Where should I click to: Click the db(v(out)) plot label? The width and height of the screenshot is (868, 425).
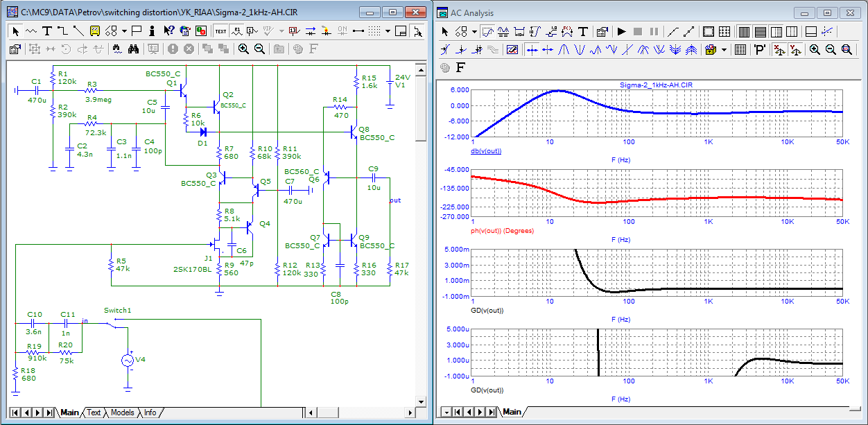[x=487, y=151]
